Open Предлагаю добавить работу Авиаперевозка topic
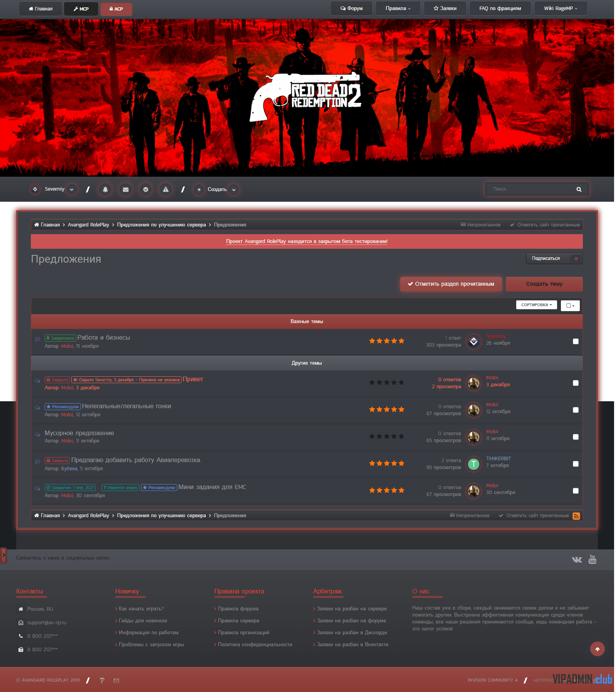Image resolution: width=616 pixels, height=692 pixels. coord(136,460)
